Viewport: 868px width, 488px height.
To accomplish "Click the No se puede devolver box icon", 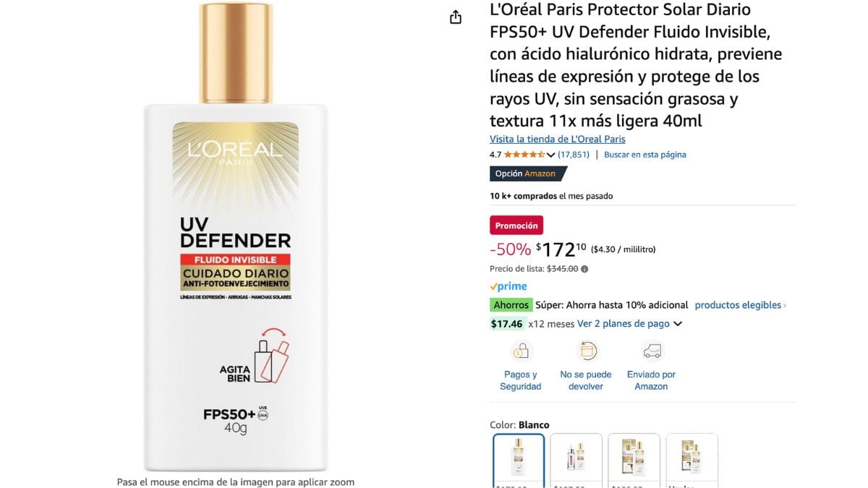I will click(x=587, y=351).
